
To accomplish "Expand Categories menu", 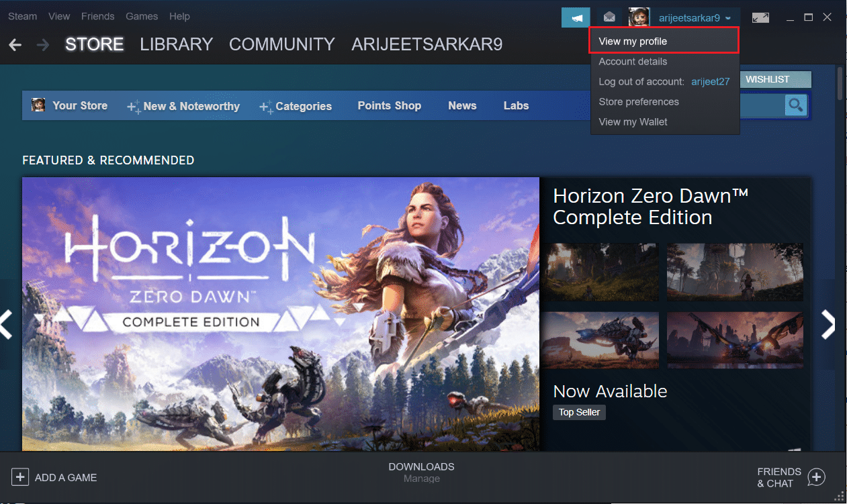I will [296, 106].
